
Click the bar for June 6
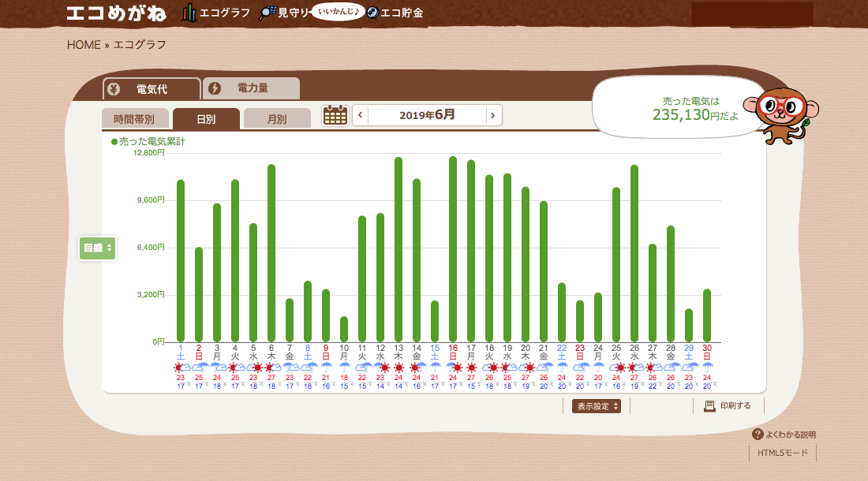271,253
